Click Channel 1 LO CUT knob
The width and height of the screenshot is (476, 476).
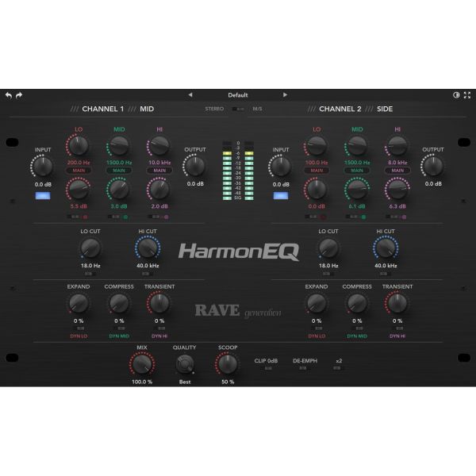point(90,248)
